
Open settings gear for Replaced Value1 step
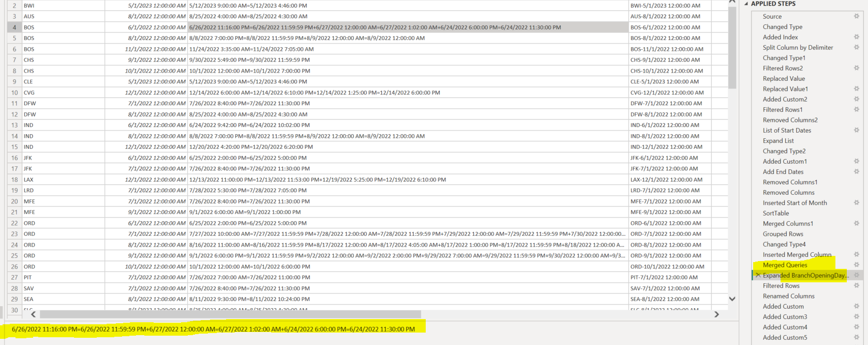tap(857, 89)
